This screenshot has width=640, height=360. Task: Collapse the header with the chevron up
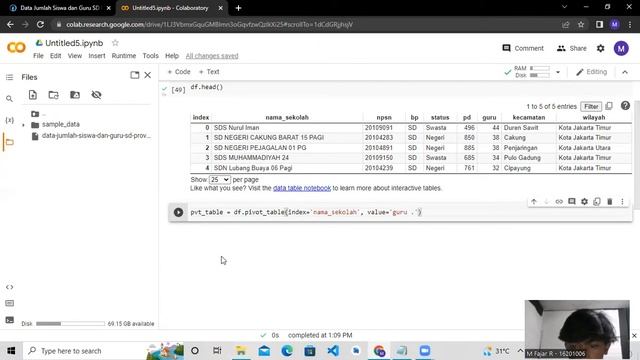[625, 72]
